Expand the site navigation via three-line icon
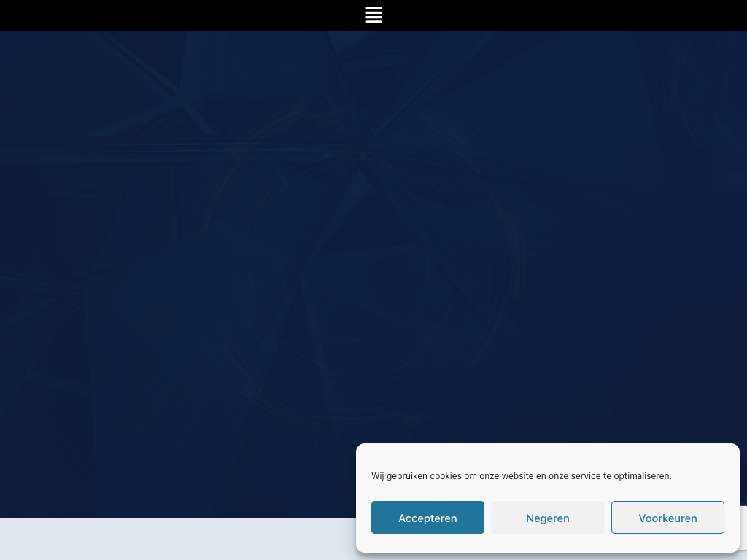Image resolution: width=747 pixels, height=560 pixels. pyautogui.click(x=373, y=15)
